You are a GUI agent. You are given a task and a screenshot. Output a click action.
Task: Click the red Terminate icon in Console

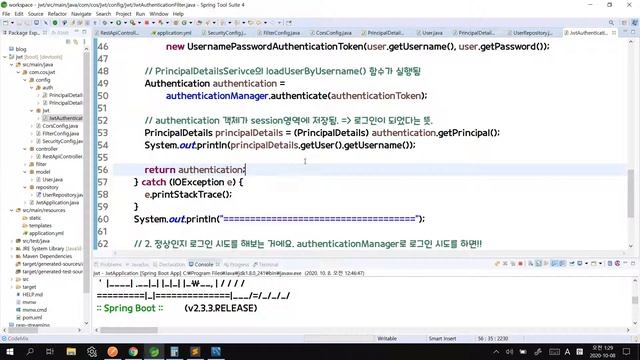(520, 264)
